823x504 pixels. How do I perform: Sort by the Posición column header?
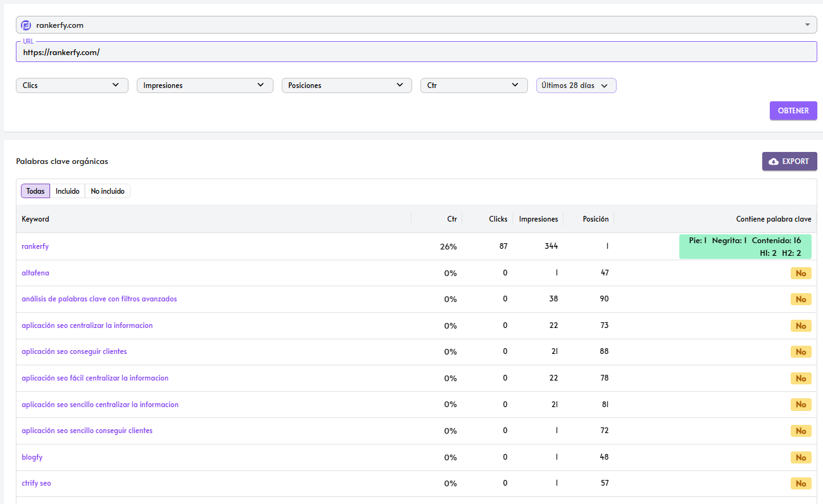(x=596, y=219)
